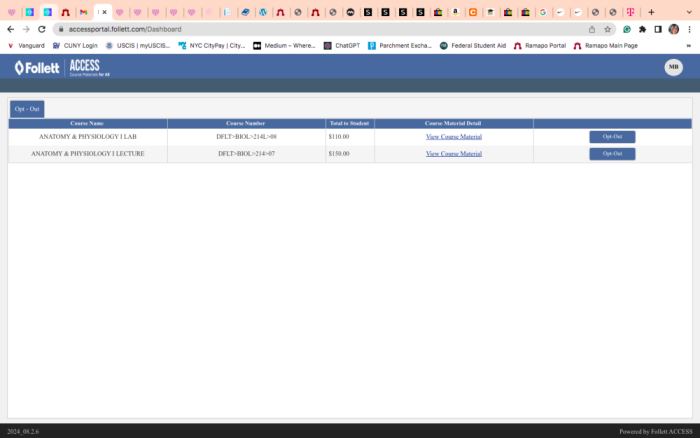Open the CUNY Login bookmark

pos(75,46)
